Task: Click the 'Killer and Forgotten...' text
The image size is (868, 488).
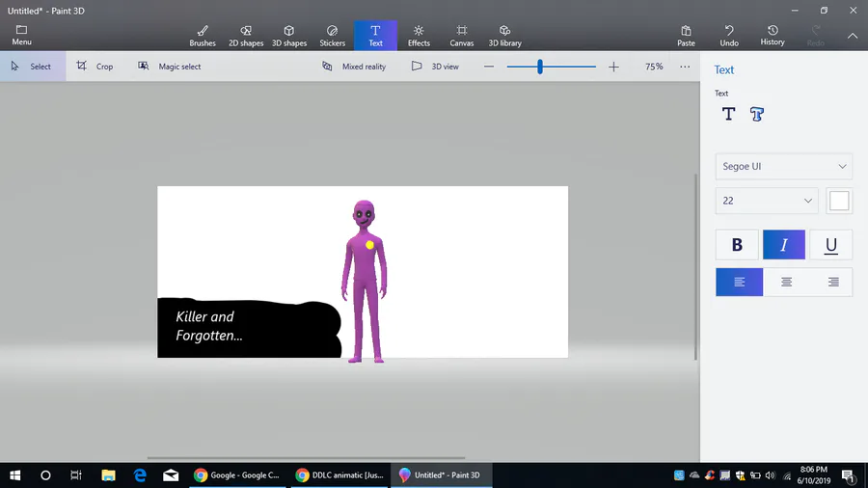Action: pos(209,326)
